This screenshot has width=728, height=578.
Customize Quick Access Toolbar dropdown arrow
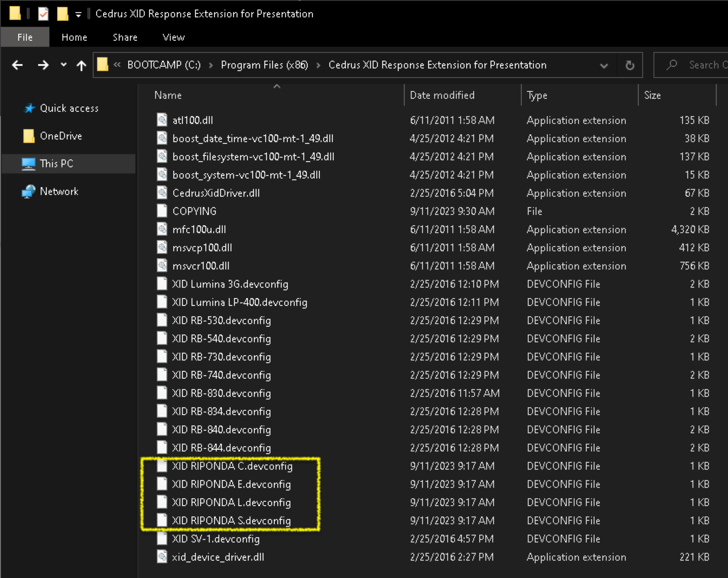[x=78, y=14]
